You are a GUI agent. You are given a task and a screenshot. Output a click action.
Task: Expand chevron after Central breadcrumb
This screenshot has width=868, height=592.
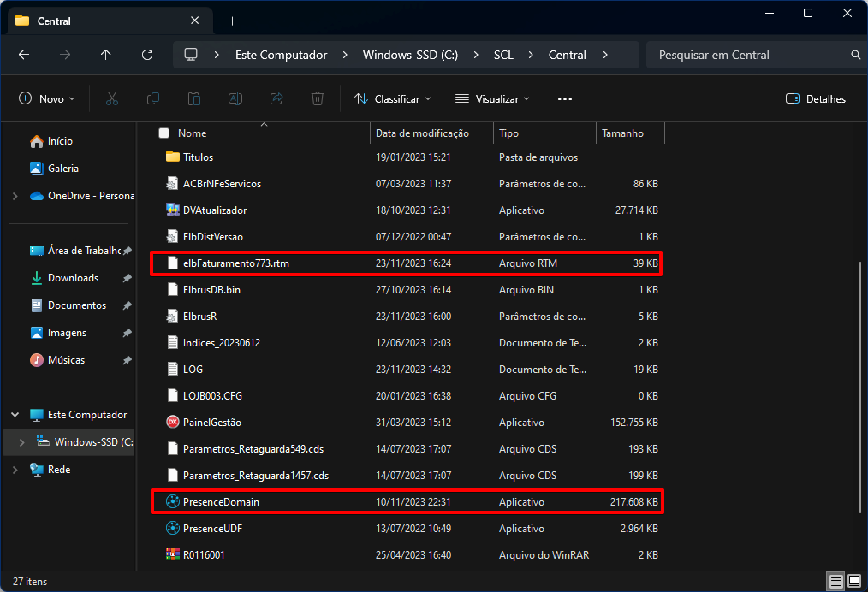pyautogui.click(x=605, y=55)
